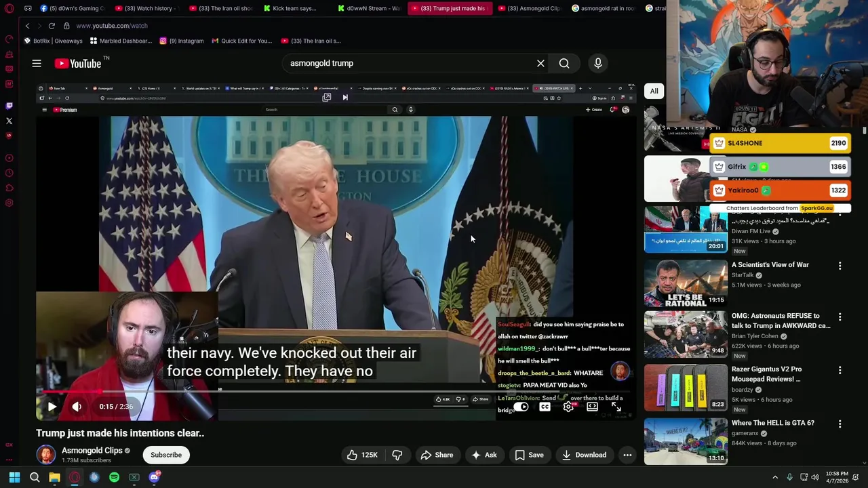Screen dimensions: 868x488
Task: Like the video showing 125K likes
Action: pyautogui.click(x=362, y=455)
